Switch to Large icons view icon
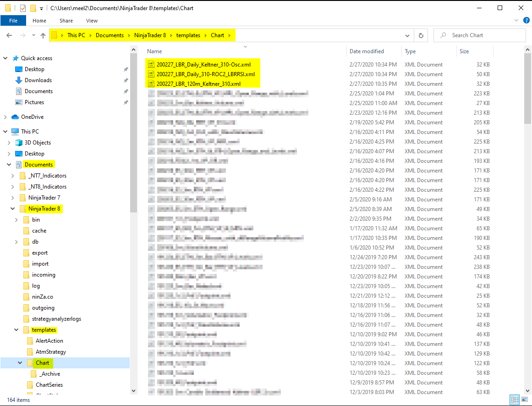The height and width of the screenshot is (406, 532). [525, 400]
